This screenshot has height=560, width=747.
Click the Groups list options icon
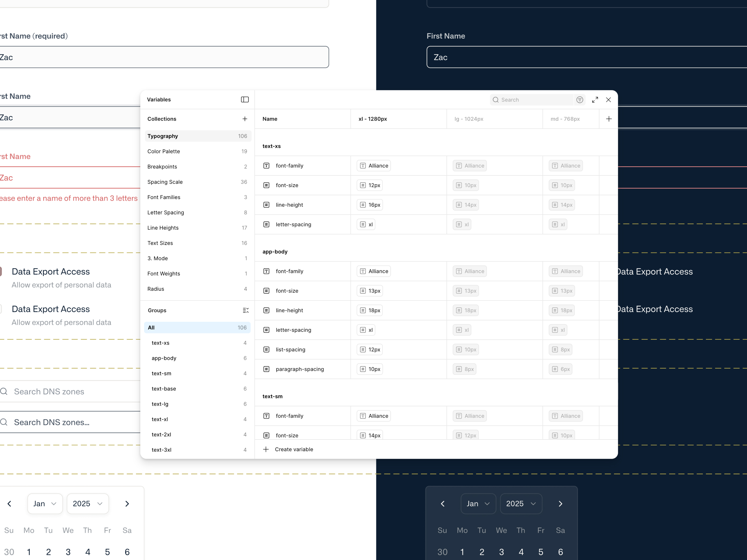pos(246,310)
